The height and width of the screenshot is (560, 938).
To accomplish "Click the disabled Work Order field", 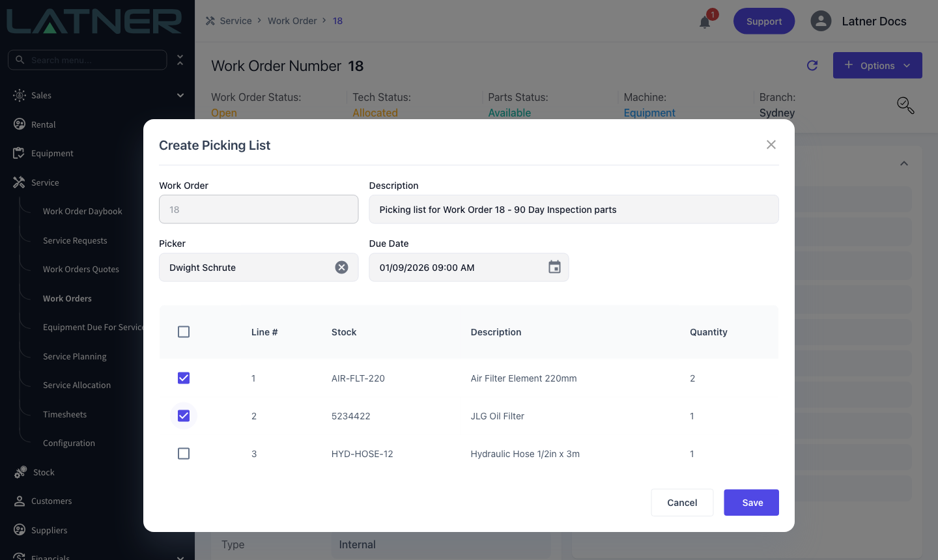I will (x=259, y=210).
